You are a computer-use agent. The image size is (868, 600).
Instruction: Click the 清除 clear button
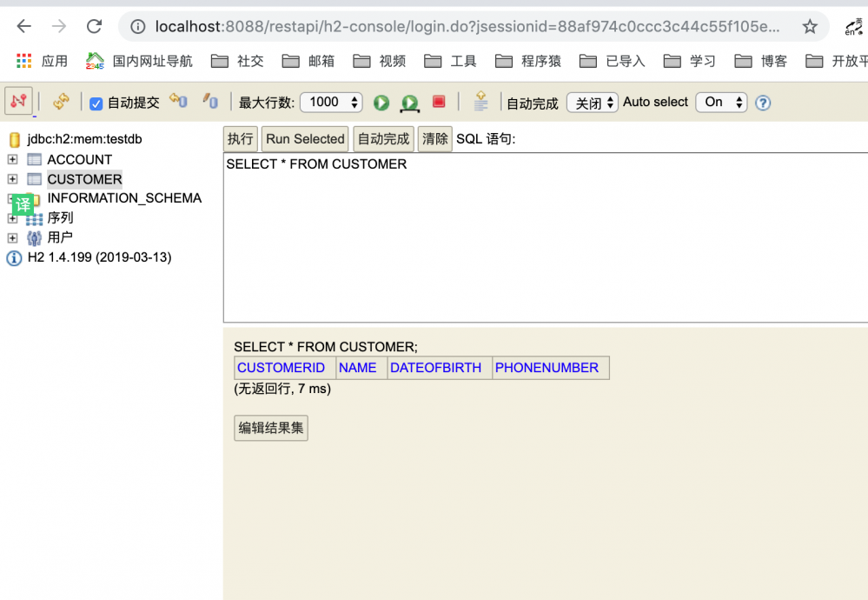click(434, 138)
